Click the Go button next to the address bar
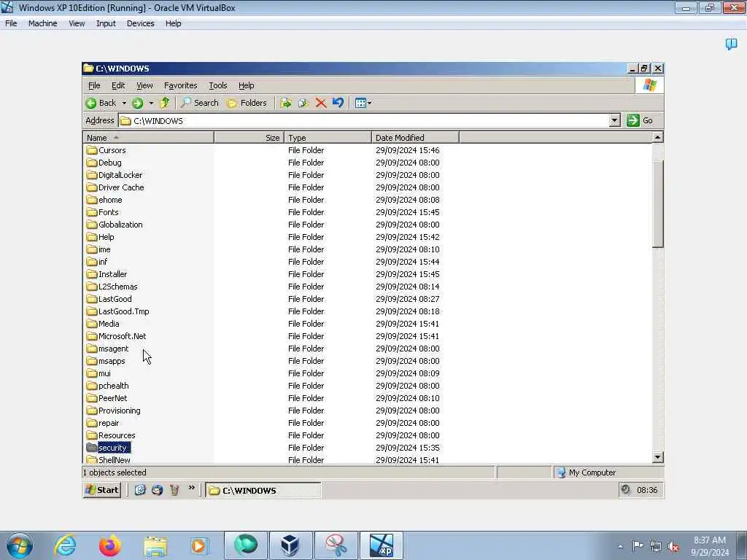Image resolution: width=747 pixels, height=560 pixels. (x=640, y=120)
